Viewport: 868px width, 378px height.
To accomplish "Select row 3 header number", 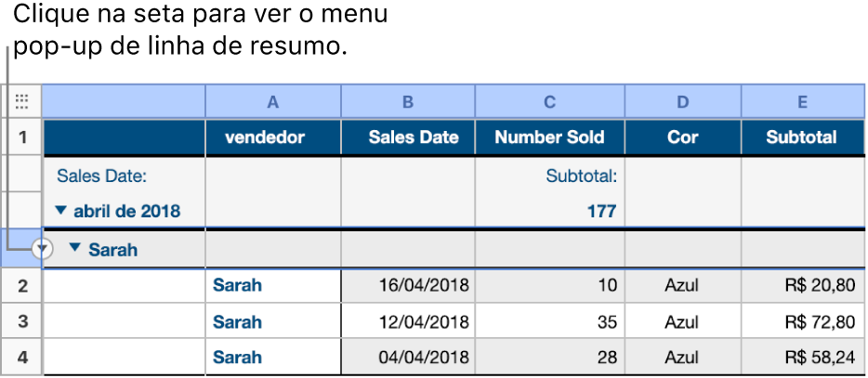I will [x=22, y=321].
